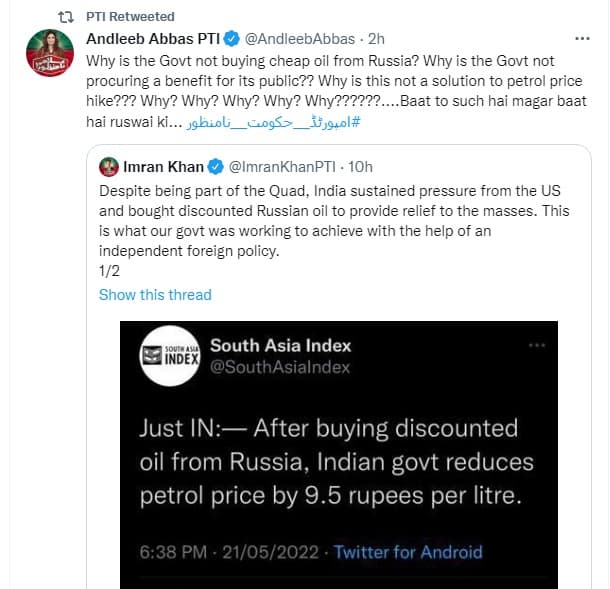Click Imran Khan's small profile avatar
Screen dimensions: 610x589
[109, 167]
